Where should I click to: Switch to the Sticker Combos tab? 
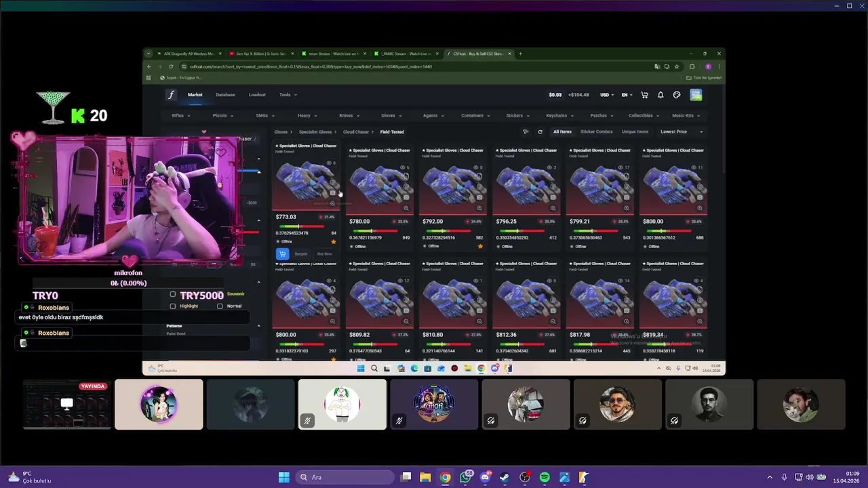tap(597, 131)
